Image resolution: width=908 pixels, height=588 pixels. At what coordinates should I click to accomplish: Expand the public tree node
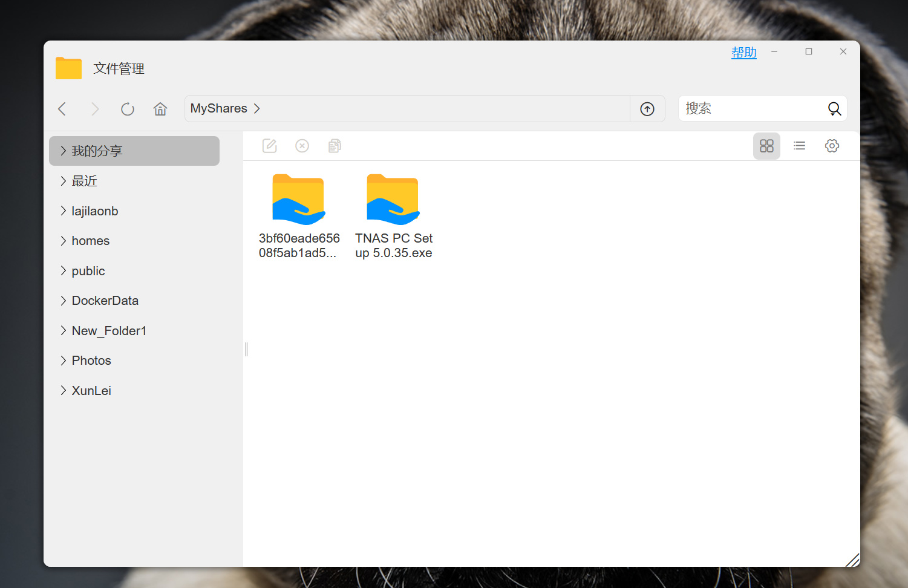point(63,270)
